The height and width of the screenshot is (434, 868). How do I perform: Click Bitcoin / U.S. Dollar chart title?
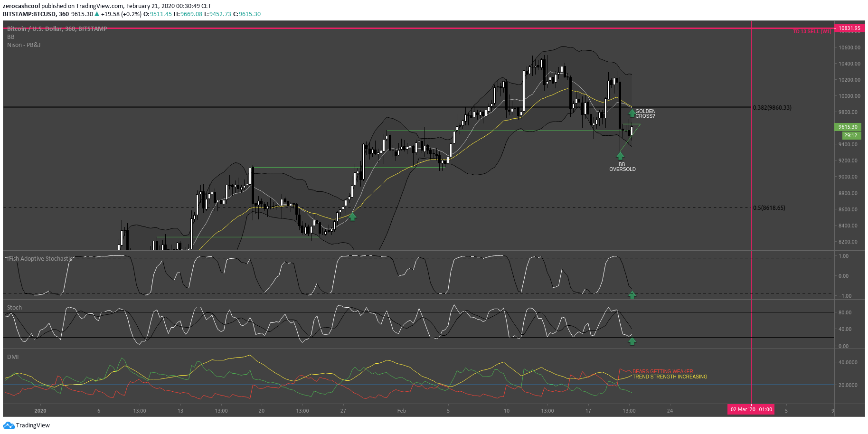click(57, 29)
